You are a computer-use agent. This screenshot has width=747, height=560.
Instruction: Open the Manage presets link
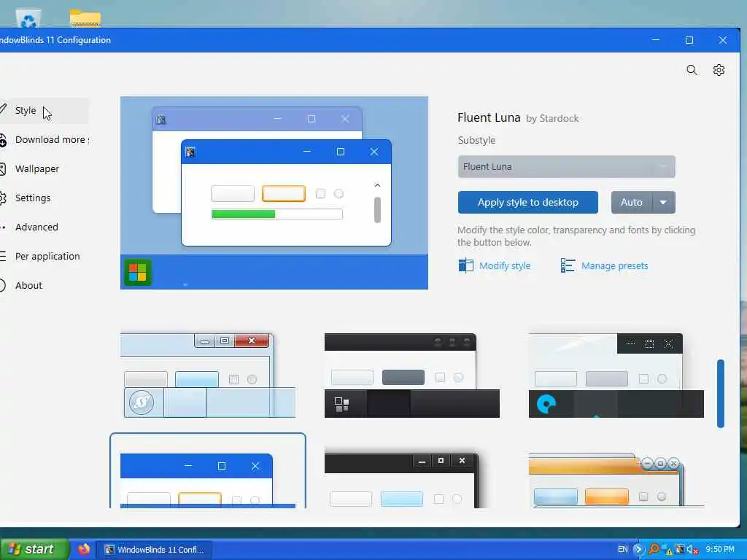[x=604, y=265]
